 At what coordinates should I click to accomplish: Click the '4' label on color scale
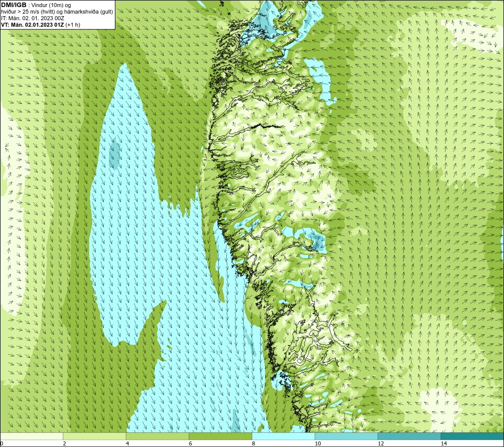128,443
